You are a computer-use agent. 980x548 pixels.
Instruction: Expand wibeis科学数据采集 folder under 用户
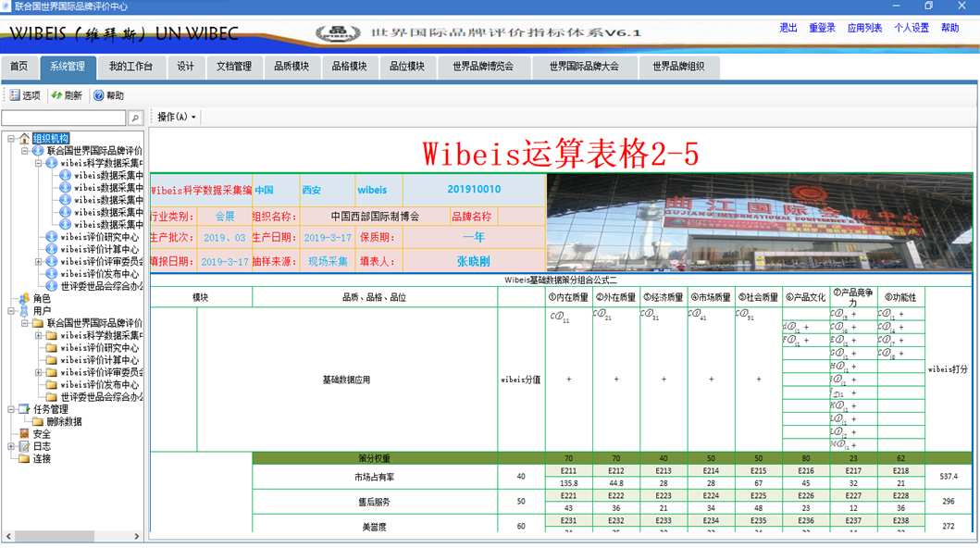38,335
